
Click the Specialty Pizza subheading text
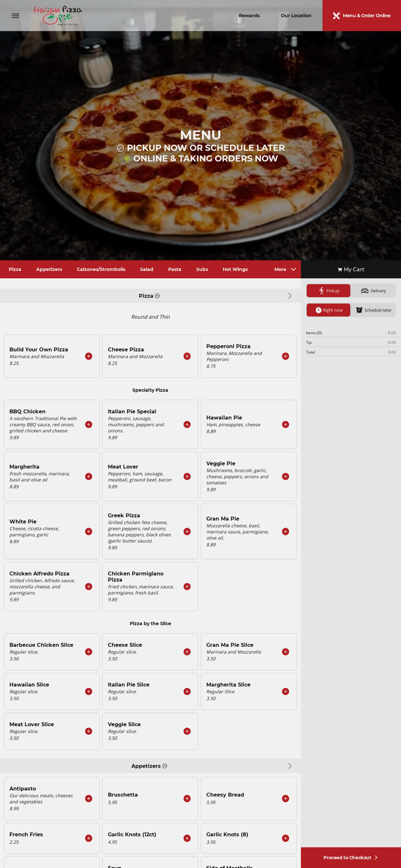coord(150,390)
